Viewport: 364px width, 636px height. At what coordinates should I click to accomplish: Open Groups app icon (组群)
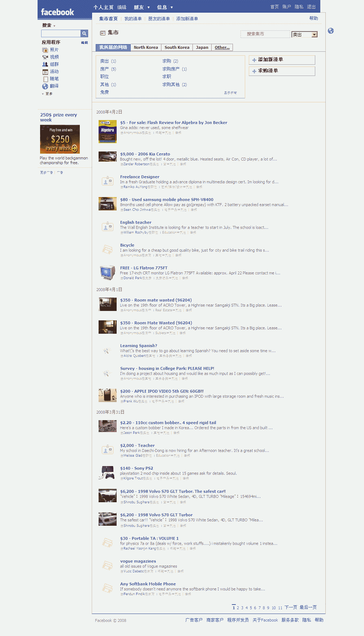(45, 64)
